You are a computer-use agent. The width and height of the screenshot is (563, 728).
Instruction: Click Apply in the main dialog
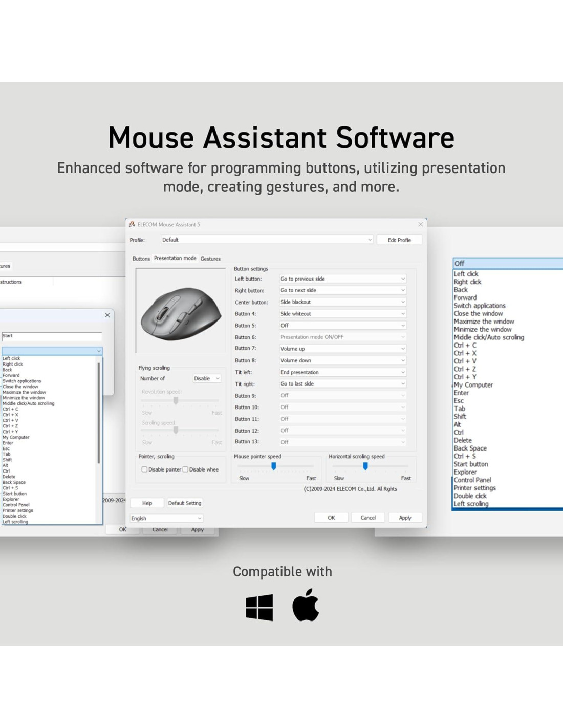coord(405,518)
